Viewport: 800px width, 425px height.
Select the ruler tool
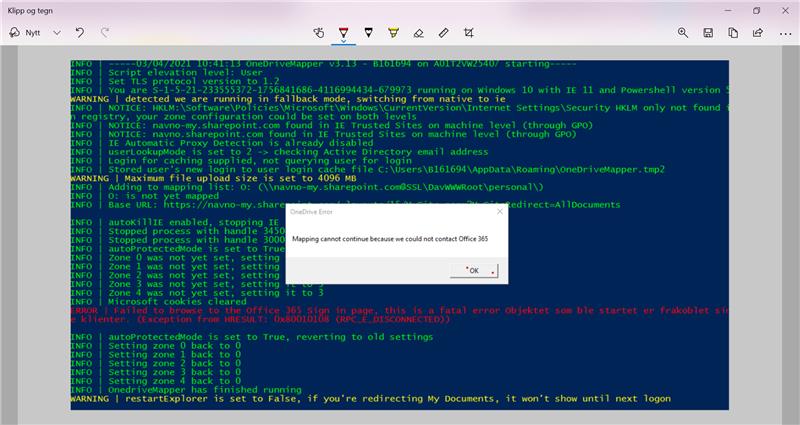pyautogui.click(x=443, y=33)
